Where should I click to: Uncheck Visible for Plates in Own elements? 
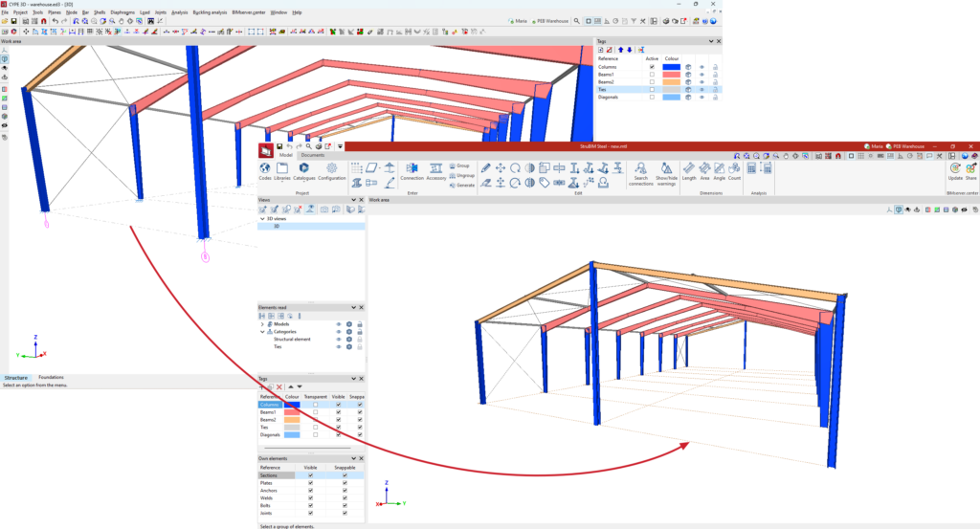point(310,483)
